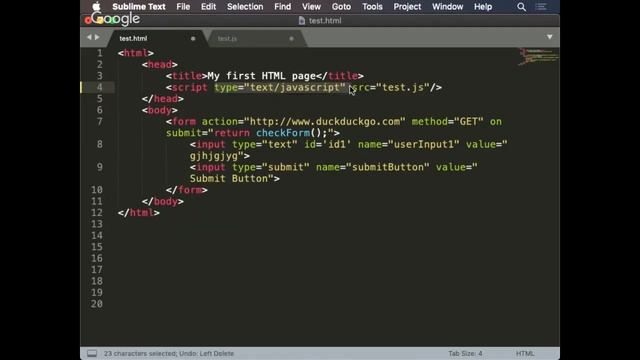Open tab list dropdown arrow

(x=550, y=37)
